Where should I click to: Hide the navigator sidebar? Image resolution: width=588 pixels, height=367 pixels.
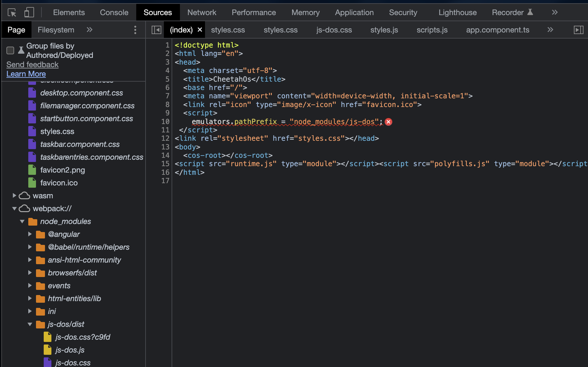coord(156,30)
